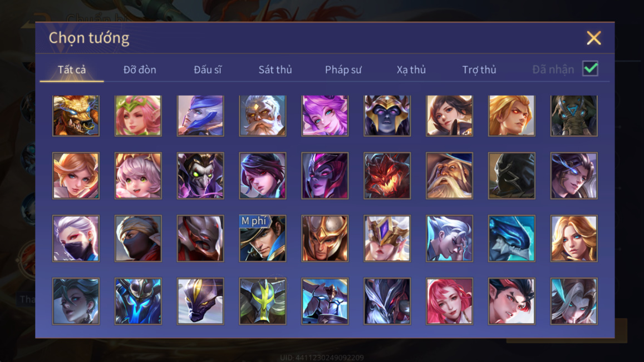Close the Chọn tướng dialog

594,38
